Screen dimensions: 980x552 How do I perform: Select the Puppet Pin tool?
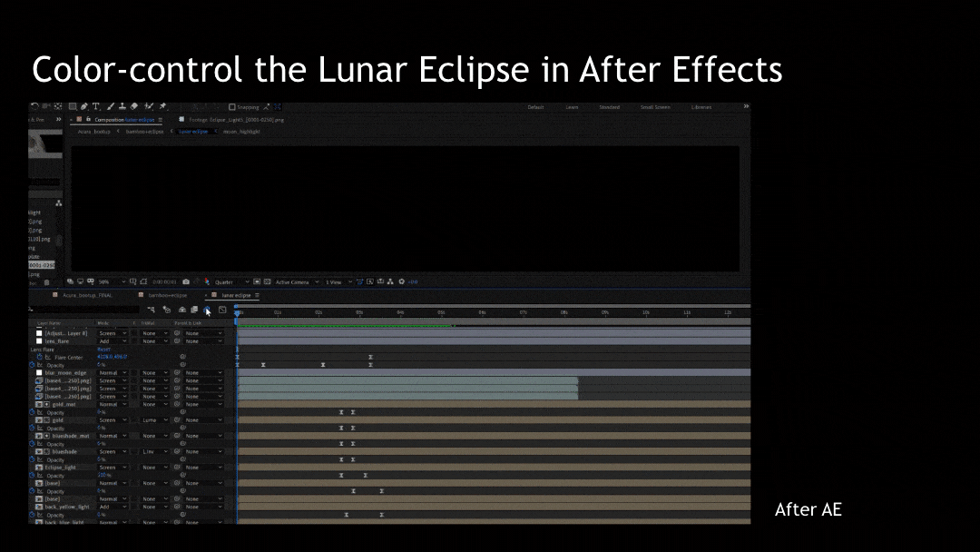(163, 107)
